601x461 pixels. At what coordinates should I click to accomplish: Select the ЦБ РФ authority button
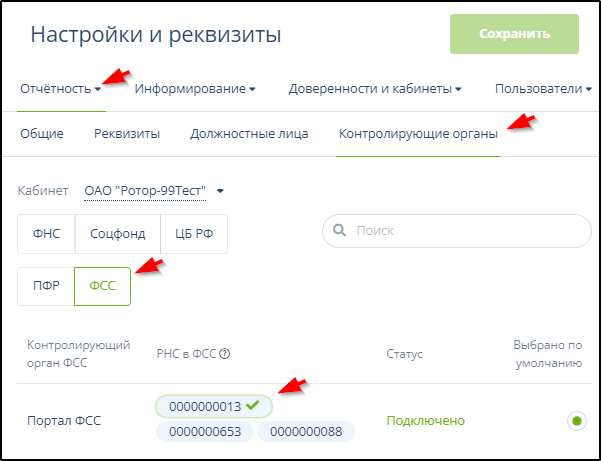pyautogui.click(x=194, y=234)
